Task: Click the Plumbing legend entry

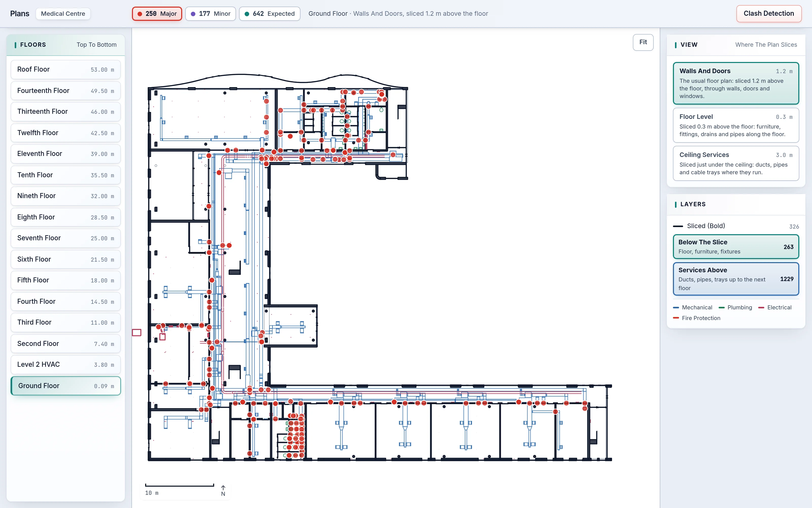Action: tap(735, 307)
